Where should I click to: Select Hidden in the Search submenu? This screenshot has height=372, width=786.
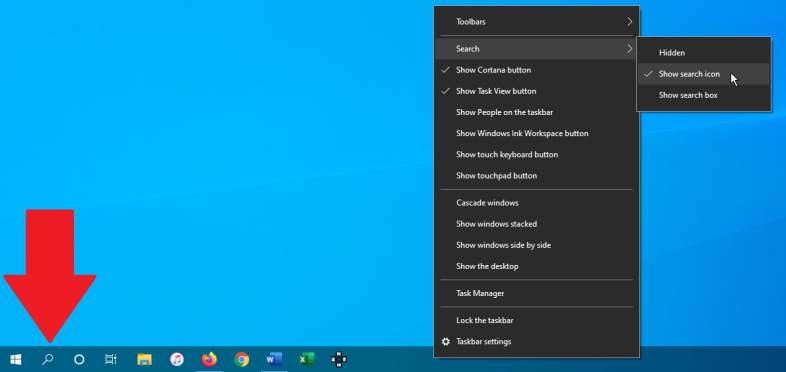704,53
